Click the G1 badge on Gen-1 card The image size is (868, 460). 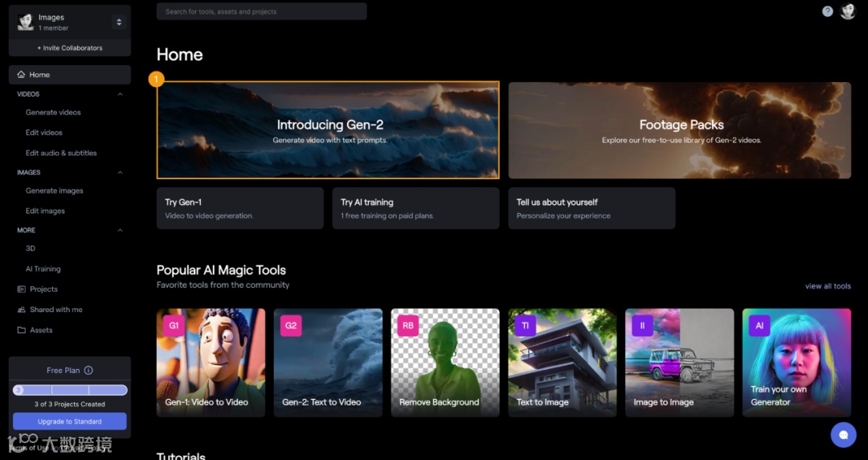click(174, 326)
